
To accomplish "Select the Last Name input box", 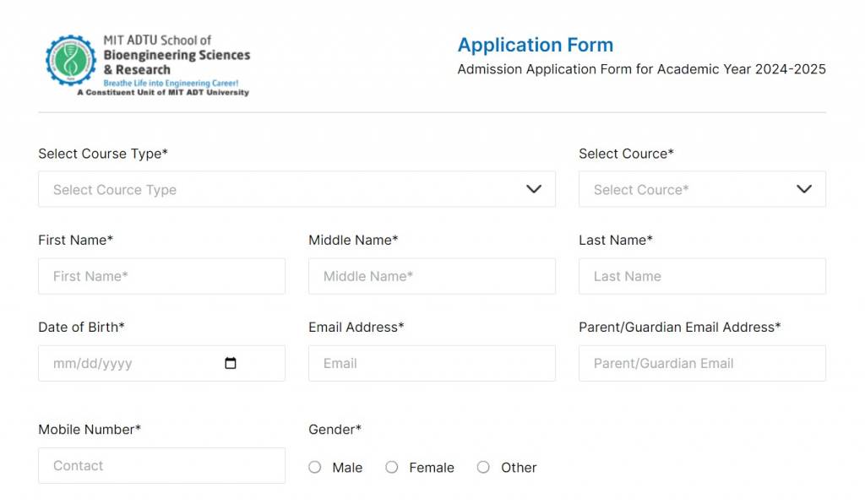I will (702, 276).
